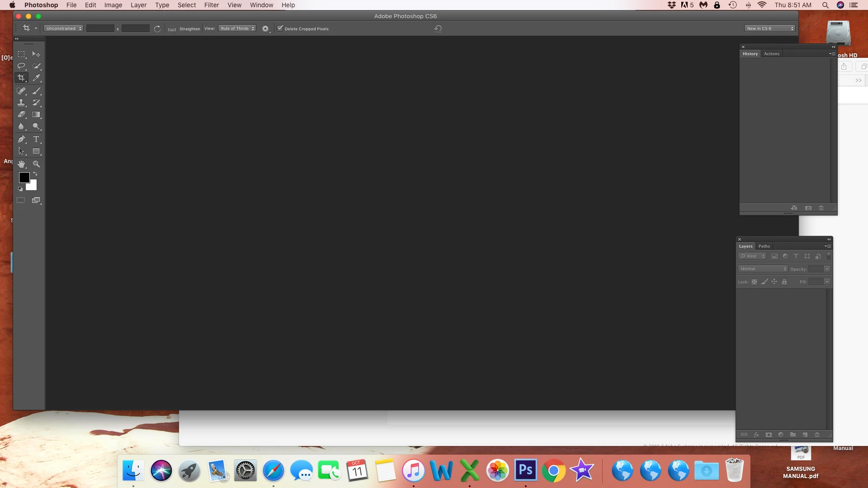Select the Hand tool
The image size is (868, 488).
coord(21,164)
